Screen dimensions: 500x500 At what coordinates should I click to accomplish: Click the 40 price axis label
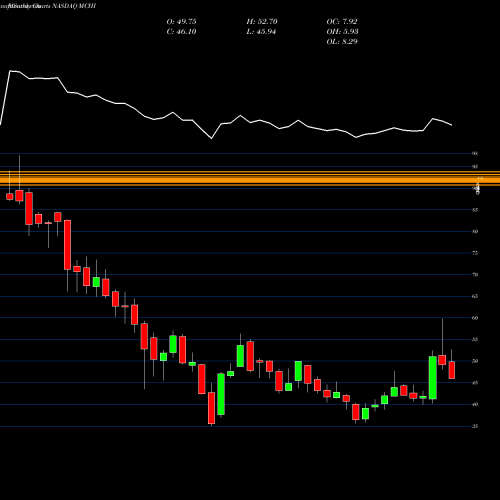(x=475, y=404)
